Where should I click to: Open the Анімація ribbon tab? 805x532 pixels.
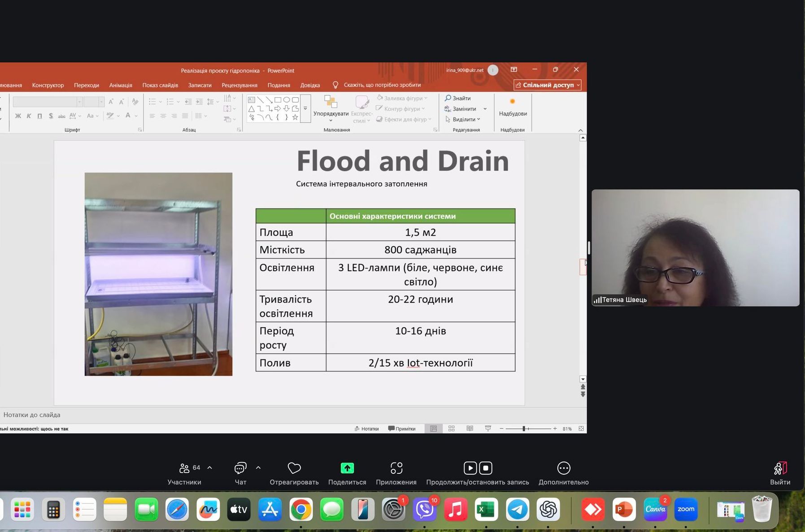(x=121, y=85)
